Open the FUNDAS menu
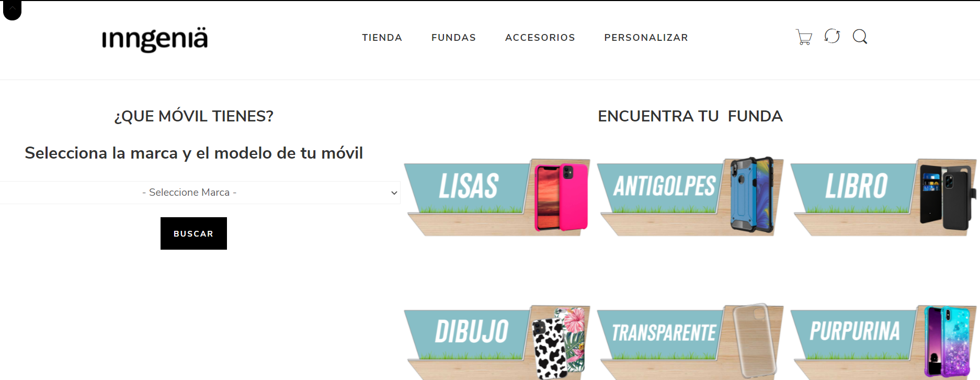The width and height of the screenshot is (980, 380). click(x=453, y=38)
